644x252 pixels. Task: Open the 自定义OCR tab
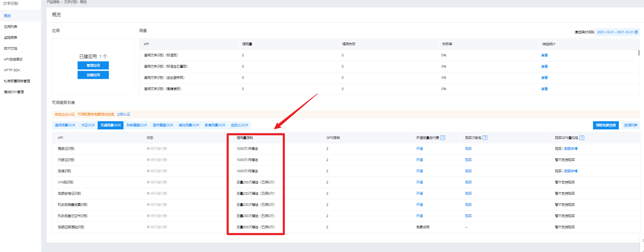(x=240, y=125)
